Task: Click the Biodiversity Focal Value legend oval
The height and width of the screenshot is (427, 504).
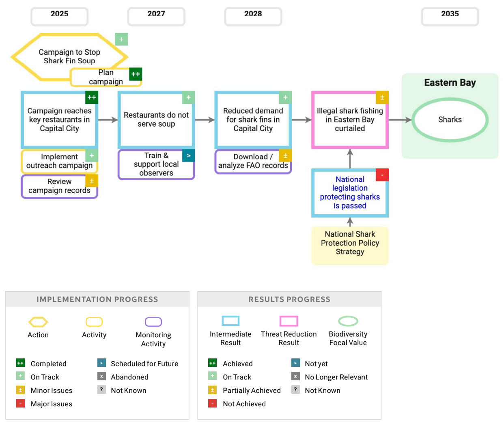Action: [x=348, y=321]
